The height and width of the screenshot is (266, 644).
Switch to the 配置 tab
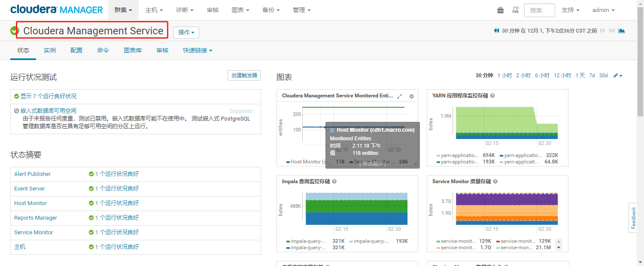pyautogui.click(x=76, y=50)
